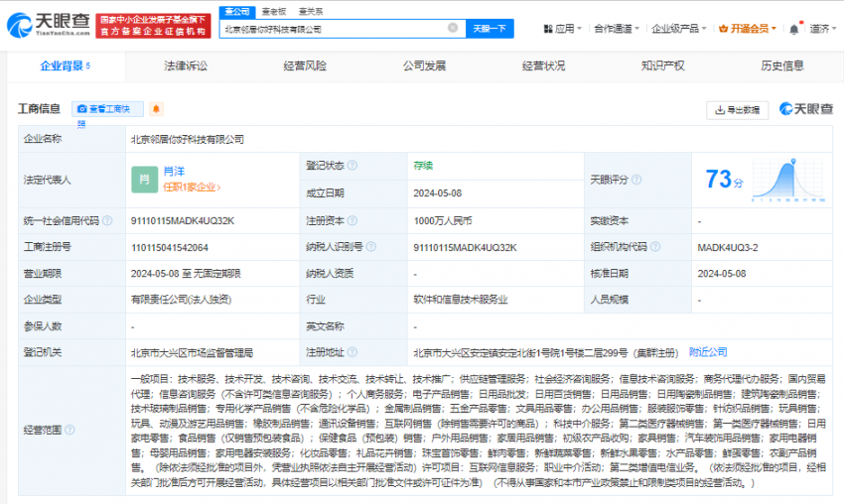This screenshot has height=504, width=844.
Task: Open the 开通会员 dropdown
Action: click(x=748, y=29)
